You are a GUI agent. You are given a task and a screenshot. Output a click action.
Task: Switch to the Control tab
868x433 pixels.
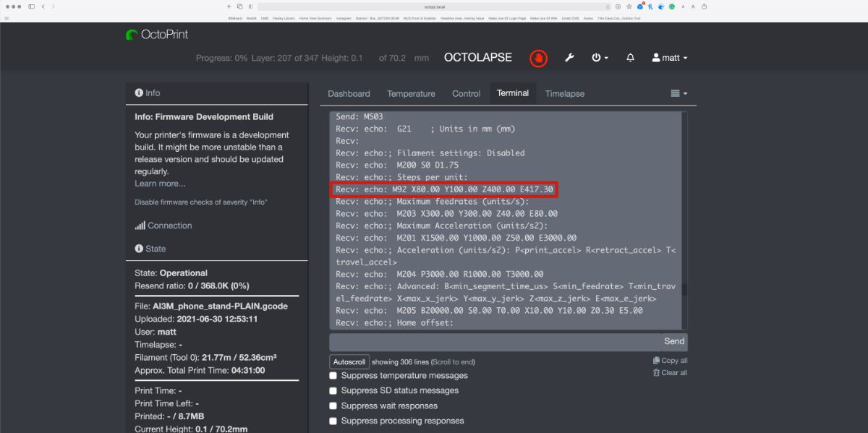point(466,94)
